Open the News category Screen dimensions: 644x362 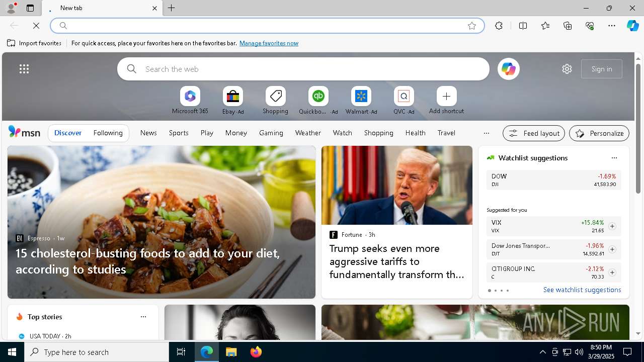click(148, 133)
